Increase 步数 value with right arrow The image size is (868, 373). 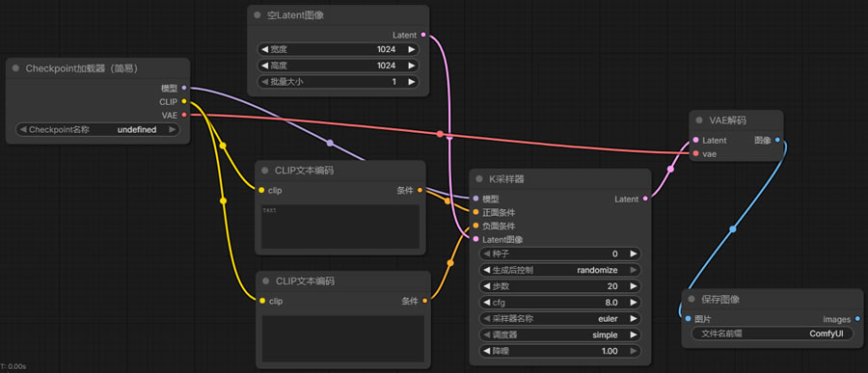[634, 286]
